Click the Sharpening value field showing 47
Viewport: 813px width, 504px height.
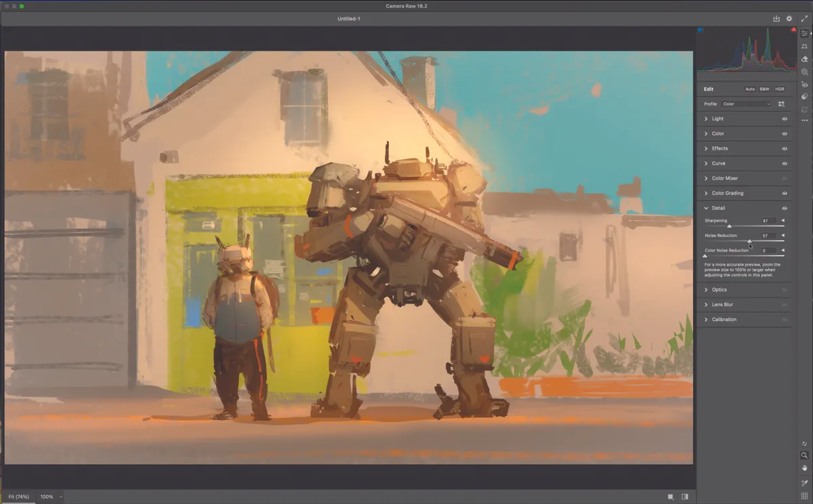[768, 221]
